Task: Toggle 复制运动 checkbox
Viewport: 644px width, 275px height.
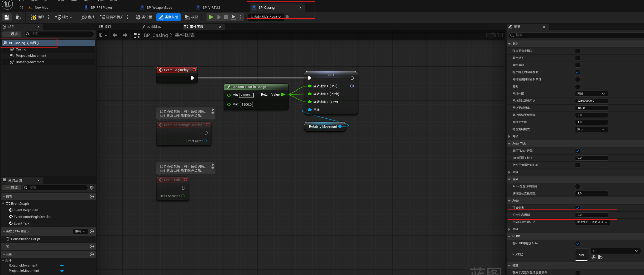Action: (578, 65)
